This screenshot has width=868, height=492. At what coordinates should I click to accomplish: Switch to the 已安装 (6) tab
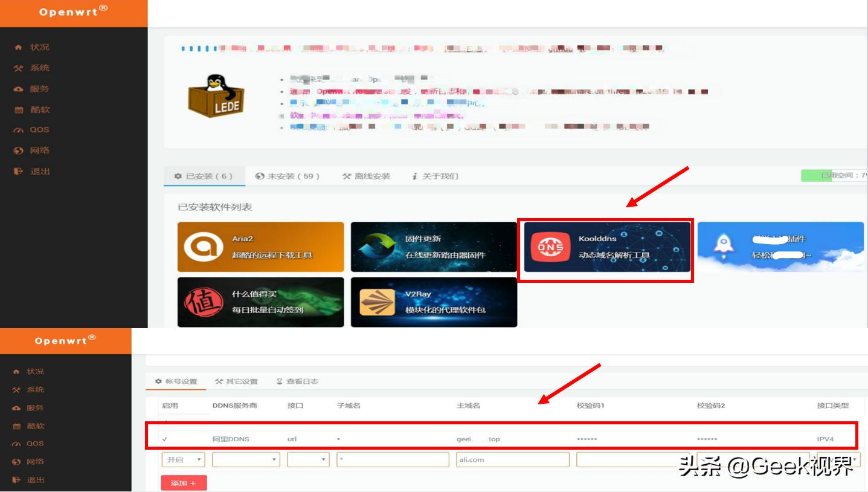pyautogui.click(x=204, y=176)
